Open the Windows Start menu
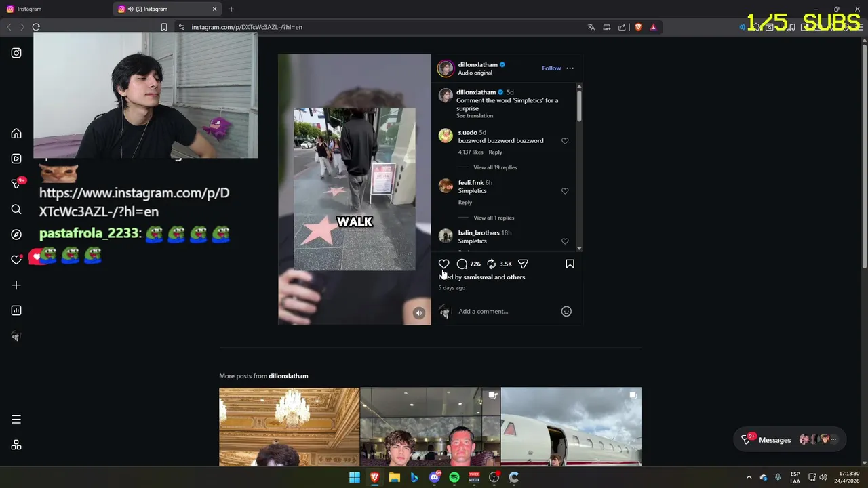This screenshot has height=488, width=868. [x=355, y=477]
